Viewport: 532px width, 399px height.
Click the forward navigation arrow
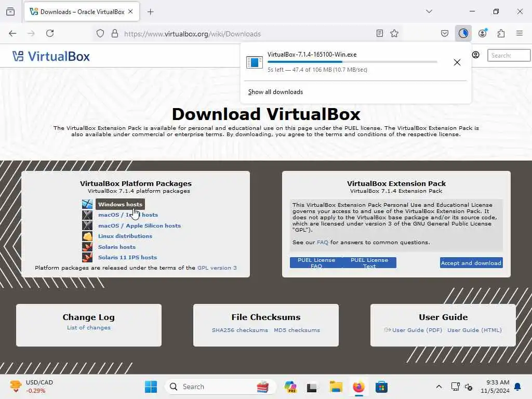coord(31,33)
